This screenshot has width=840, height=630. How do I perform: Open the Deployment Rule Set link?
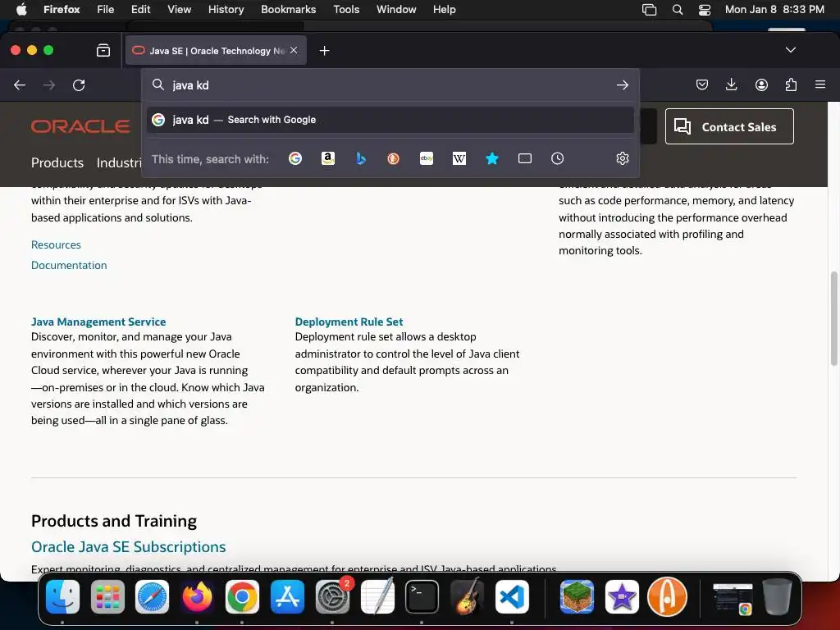tap(349, 322)
